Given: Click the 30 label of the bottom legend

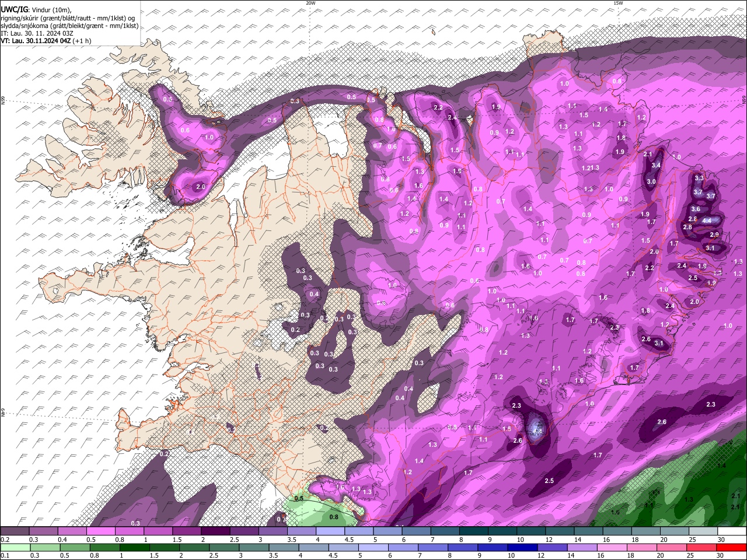Looking at the screenshot, I should click(721, 556).
